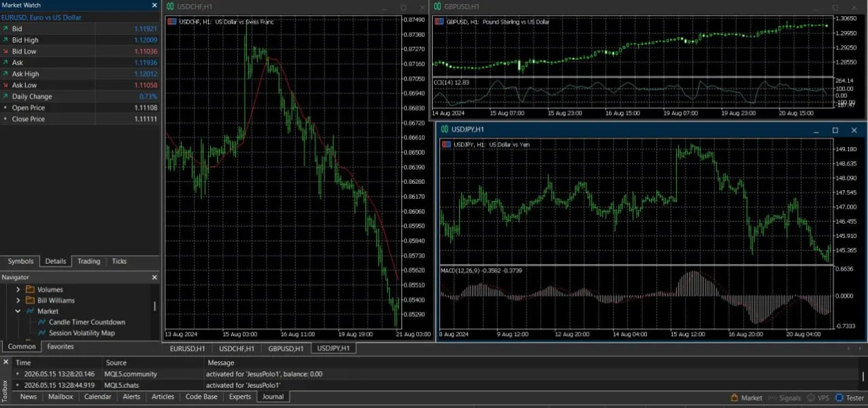
Task: Click the Navigator tree vertical scrollbar
Action: pos(154,306)
